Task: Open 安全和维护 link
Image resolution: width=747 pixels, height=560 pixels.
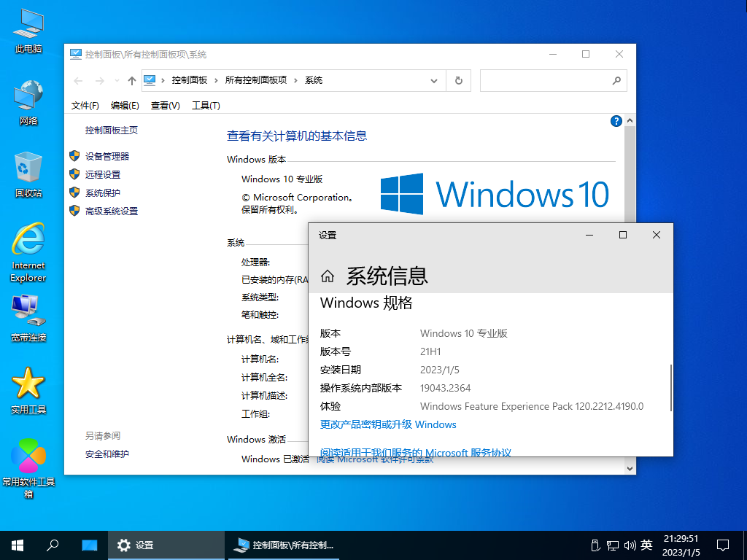Action: click(107, 454)
